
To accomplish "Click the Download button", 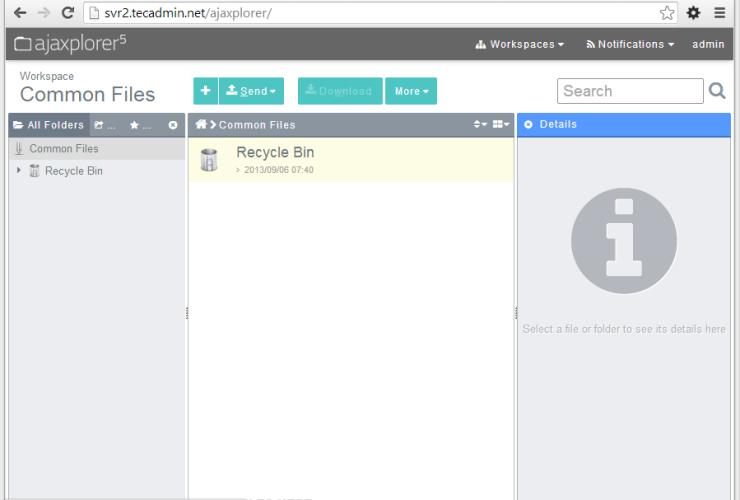I will point(339,91).
